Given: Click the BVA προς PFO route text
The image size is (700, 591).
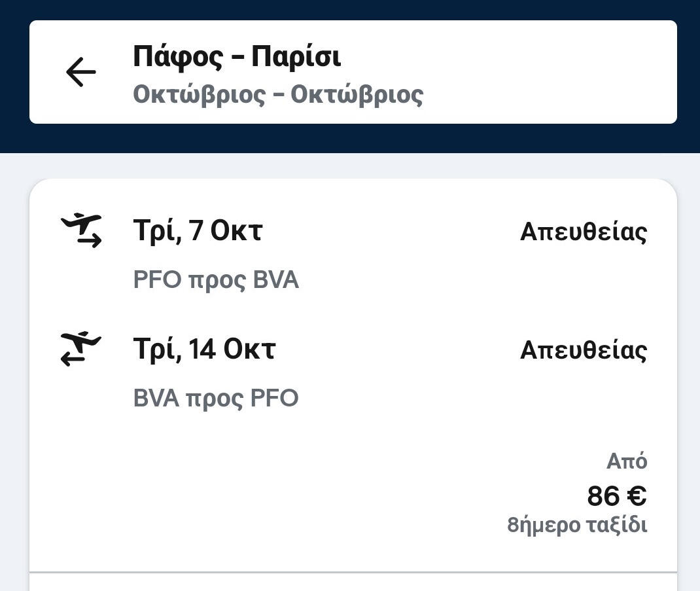Looking at the screenshot, I should [216, 398].
